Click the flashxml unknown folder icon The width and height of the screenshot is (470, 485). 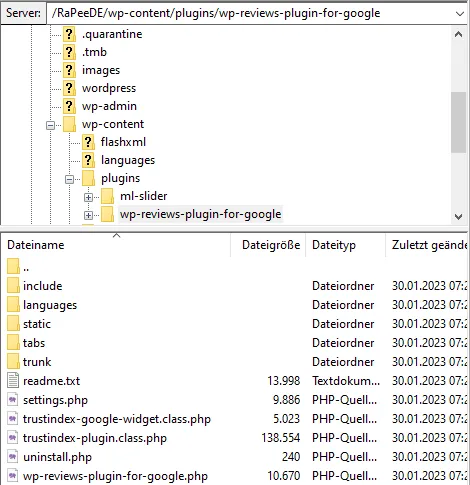88,142
